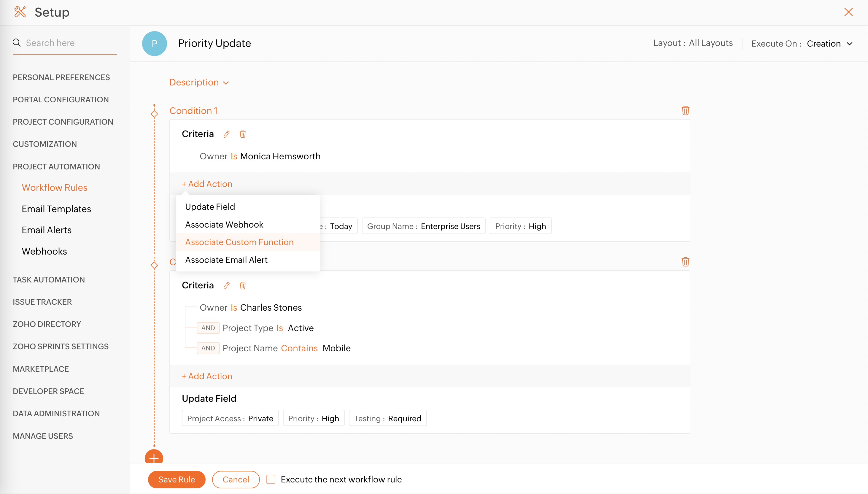Open Marketplace section
The image size is (868, 494).
(41, 369)
